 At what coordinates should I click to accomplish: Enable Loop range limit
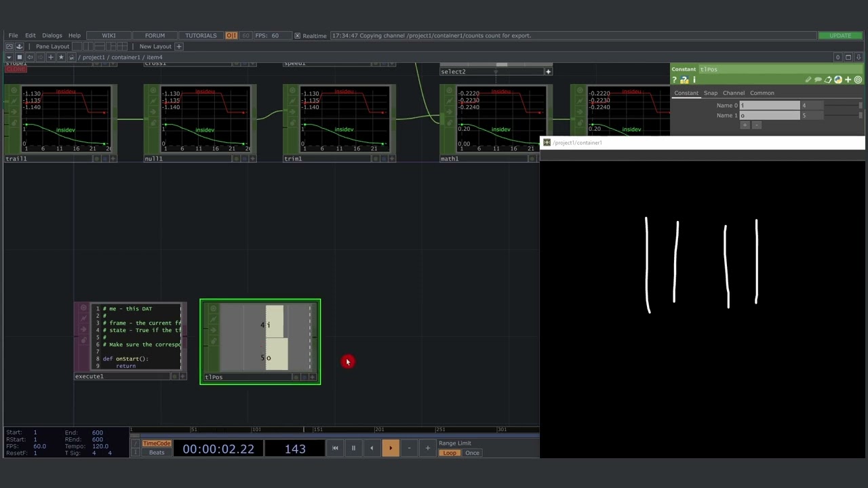coord(449,453)
